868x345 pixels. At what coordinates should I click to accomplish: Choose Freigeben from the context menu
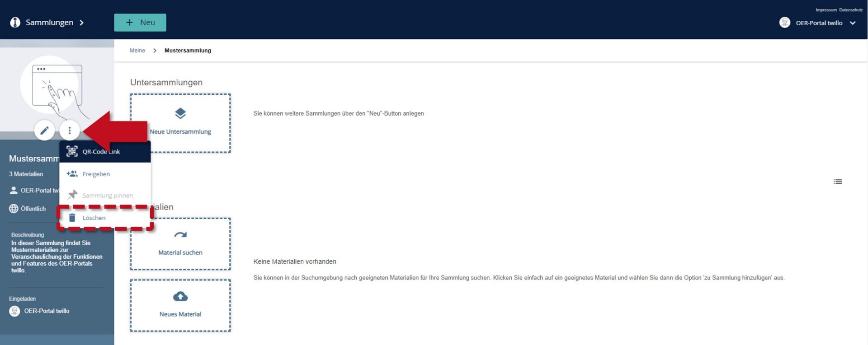[x=105, y=174]
